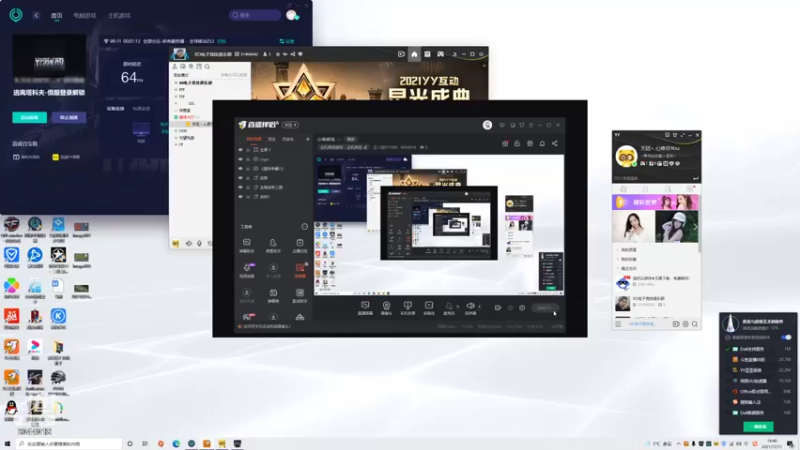
Task: Select first scene tab in streaming app
Action: point(254,139)
